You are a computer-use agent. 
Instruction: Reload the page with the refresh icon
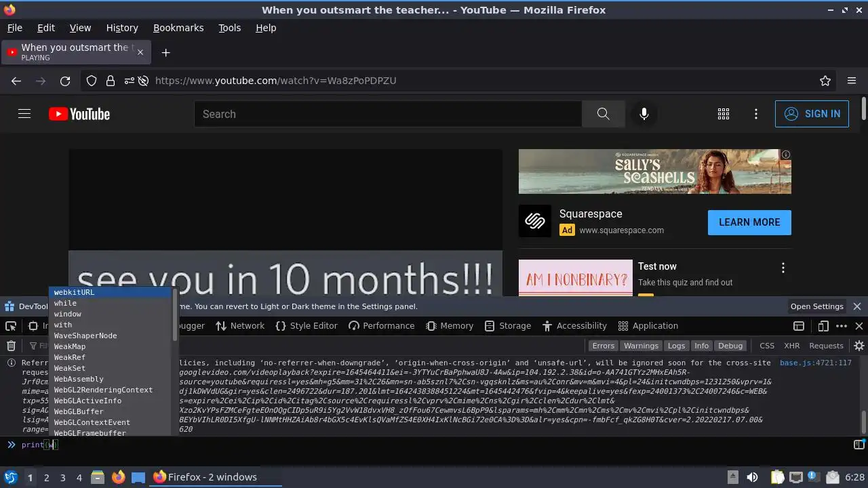click(65, 81)
